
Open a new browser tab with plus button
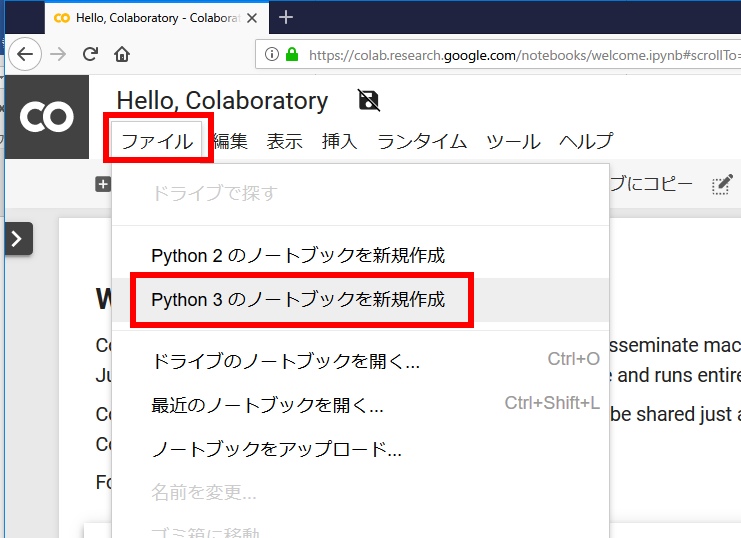[286, 17]
